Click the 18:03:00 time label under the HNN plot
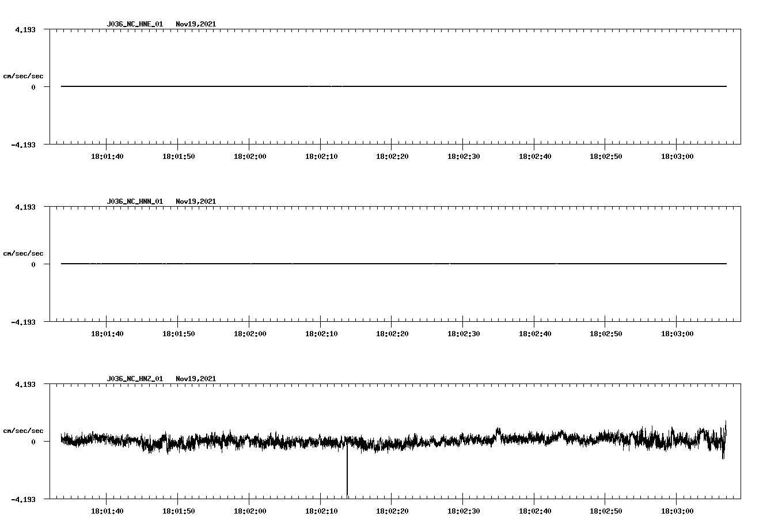The image size is (782, 532). (677, 334)
